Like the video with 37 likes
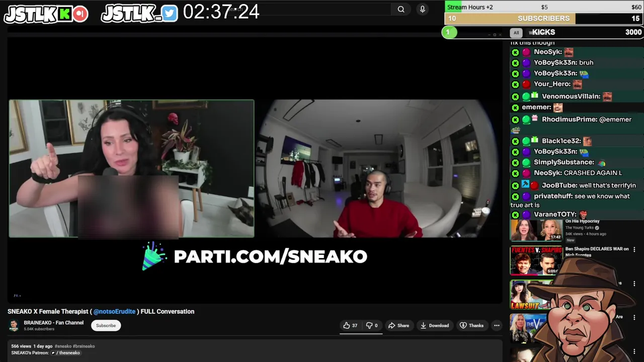This screenshot has width=644, height=362. tap(350, 325)
